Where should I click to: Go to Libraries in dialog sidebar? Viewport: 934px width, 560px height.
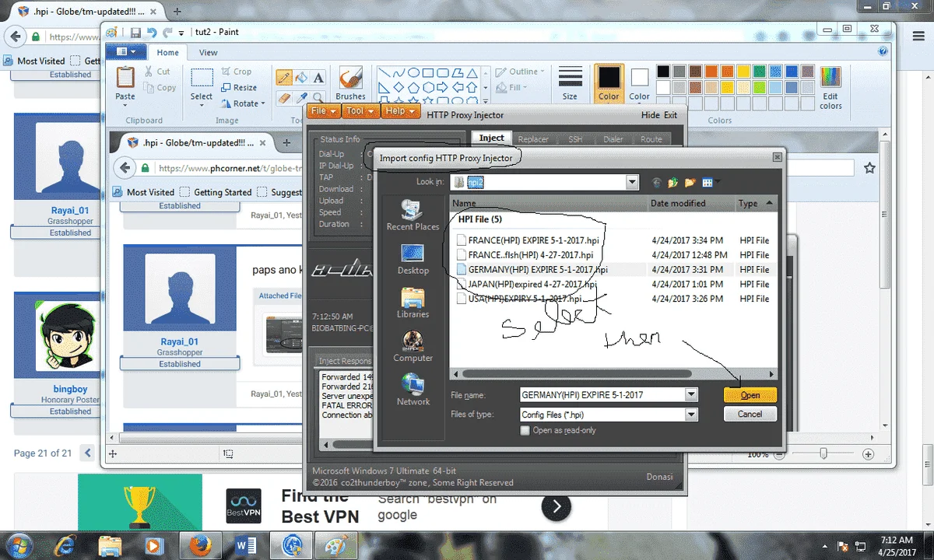(x=413, y=303)
